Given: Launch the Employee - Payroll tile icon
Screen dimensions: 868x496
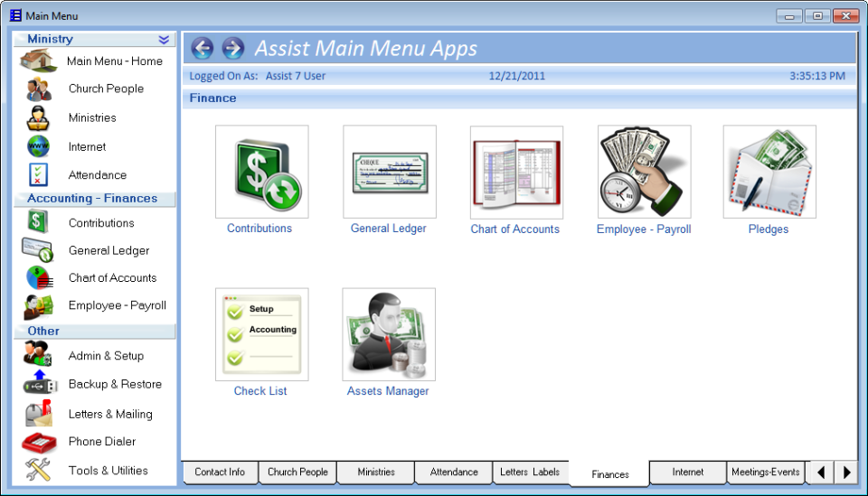Looking at the screenshot, I should 644,173.
